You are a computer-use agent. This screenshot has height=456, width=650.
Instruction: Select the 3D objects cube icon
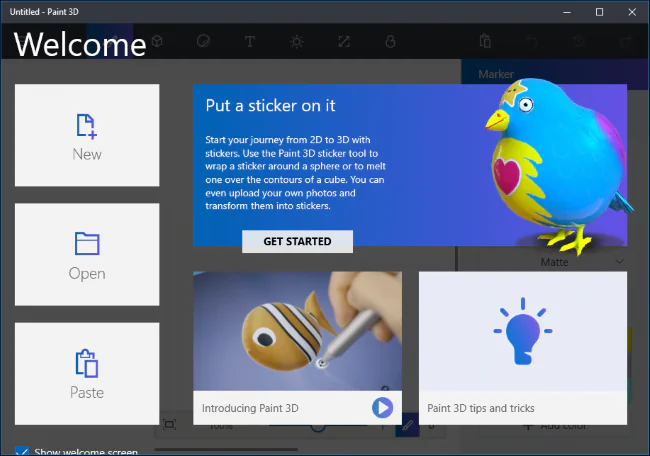pos(157,41)
